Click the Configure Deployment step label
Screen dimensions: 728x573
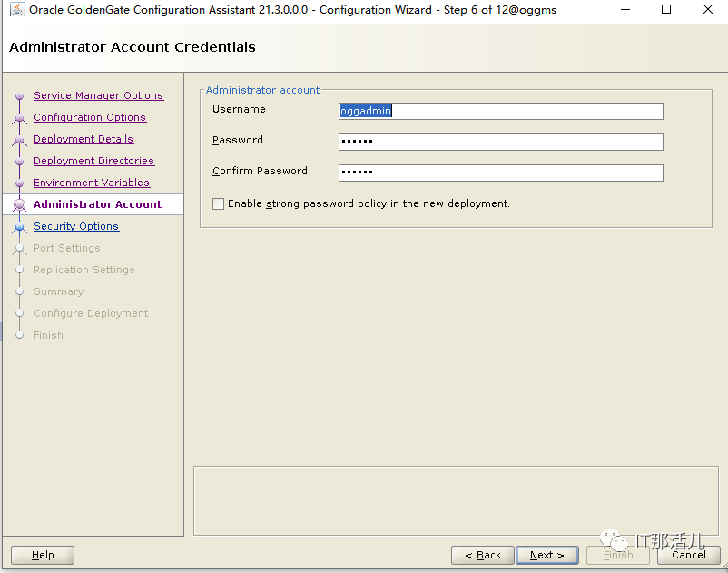coord(91,313)
